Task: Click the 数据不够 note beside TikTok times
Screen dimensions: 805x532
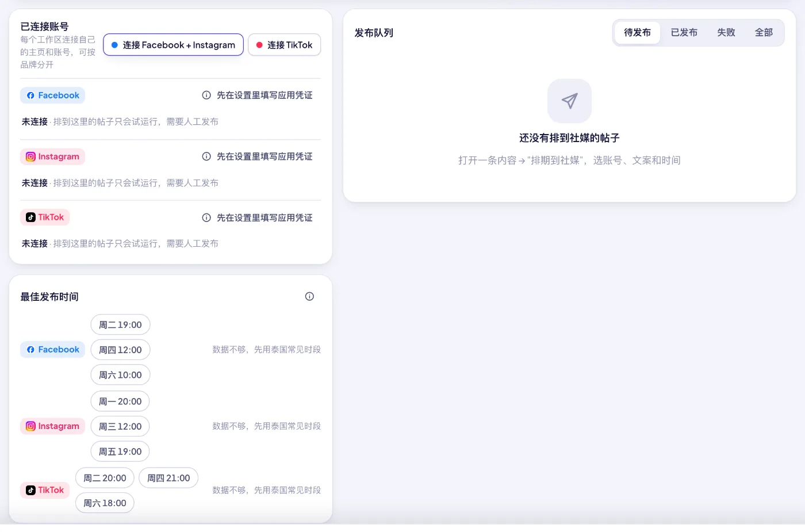Action: tap(266, 490)
